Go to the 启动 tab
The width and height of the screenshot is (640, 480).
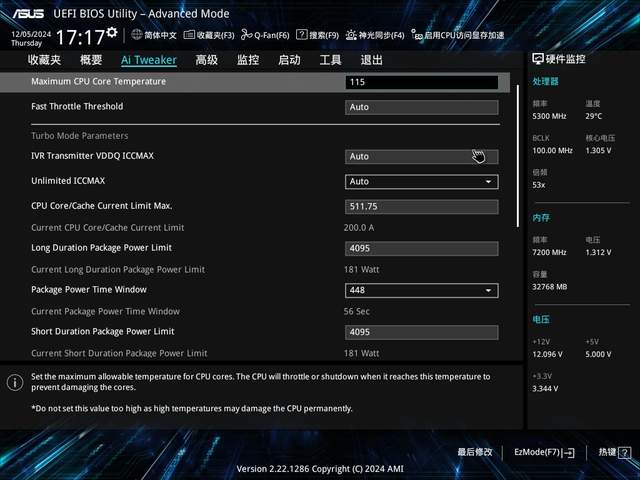tap(289, 60)
